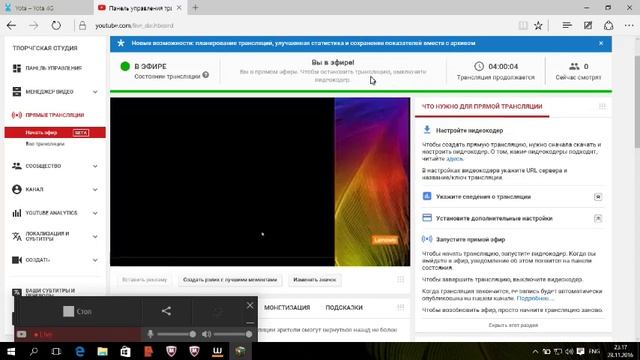
Task: Click Создать ролик с лучшими моментами
Action: [230, 280]
